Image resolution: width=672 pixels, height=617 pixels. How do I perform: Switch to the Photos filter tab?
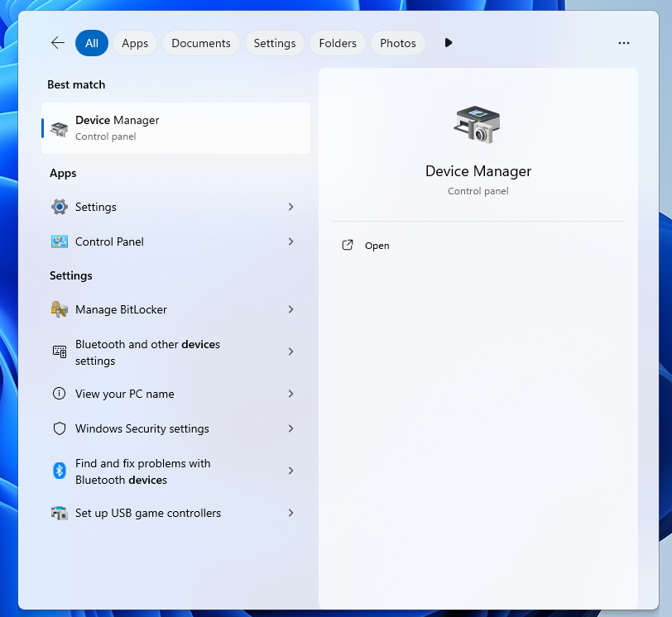[x=398, y=43]
